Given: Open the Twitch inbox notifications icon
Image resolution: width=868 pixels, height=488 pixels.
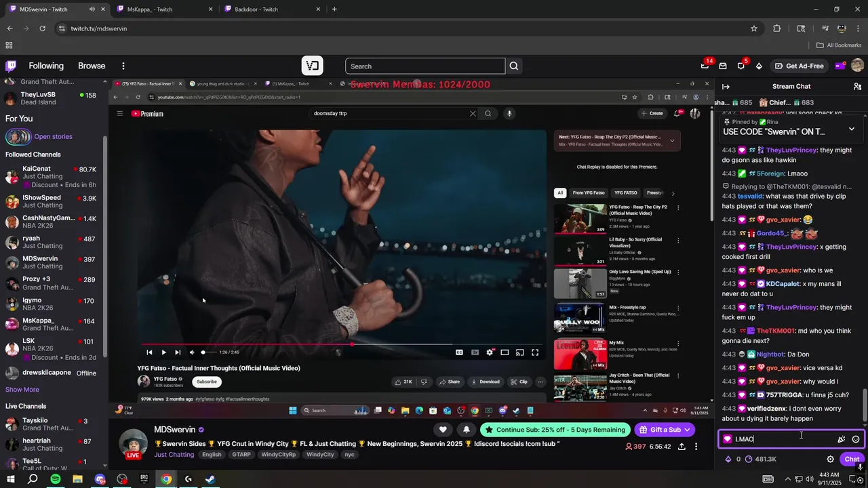Looking at the screenshot, I should click(723, 66).
